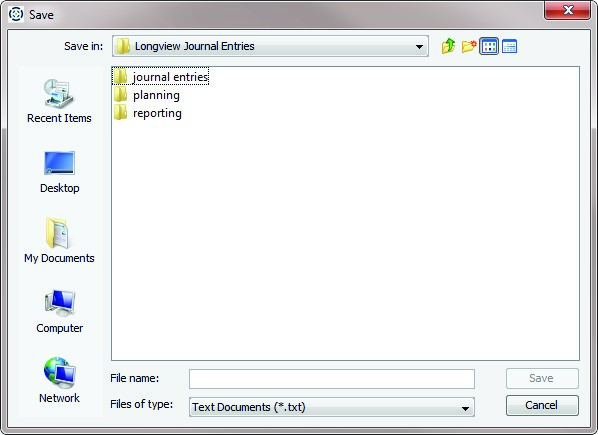Select the planning folder
This screenshot has height=435, width=598.
147,95
